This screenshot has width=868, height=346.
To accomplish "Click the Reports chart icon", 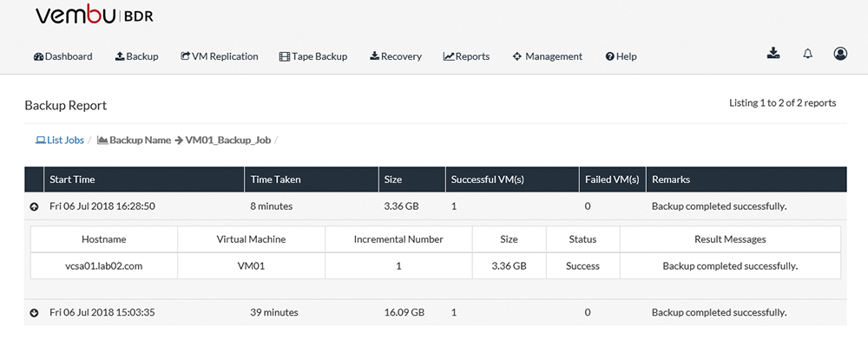I will (x=449, y=56).
